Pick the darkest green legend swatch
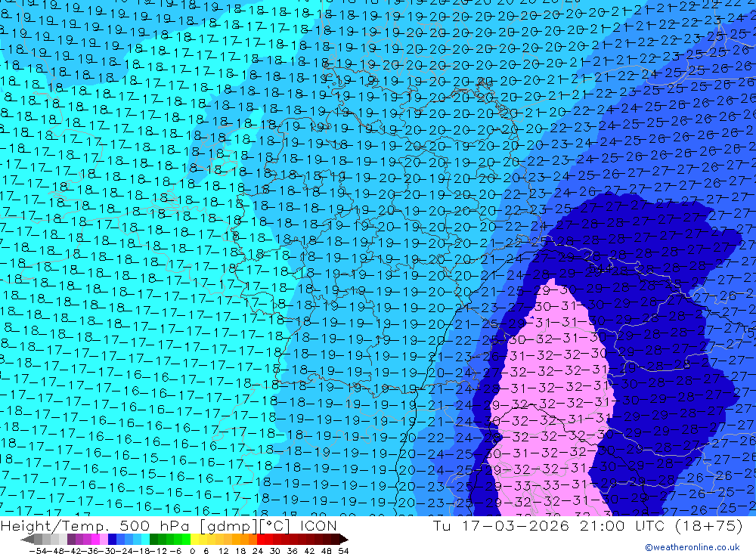The height and width of the screenshot is (554, 756). [153, 539]
